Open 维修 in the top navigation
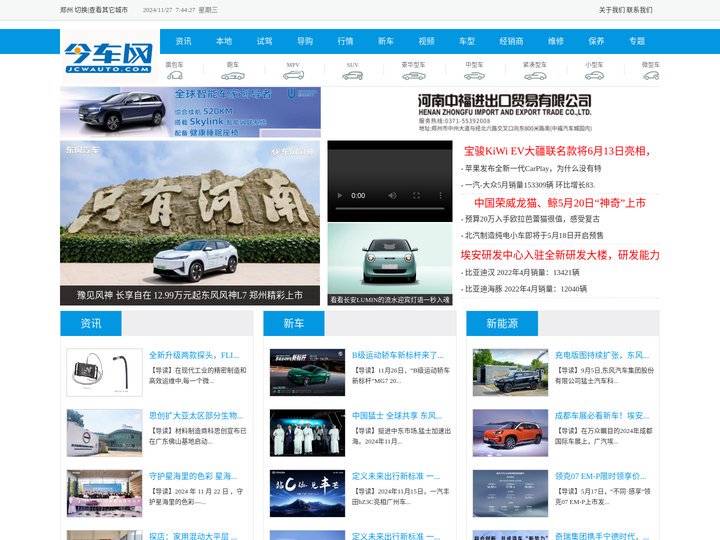The height and width of the screenshot is (540, 720). pyautogui.click(x=556, y=41)
